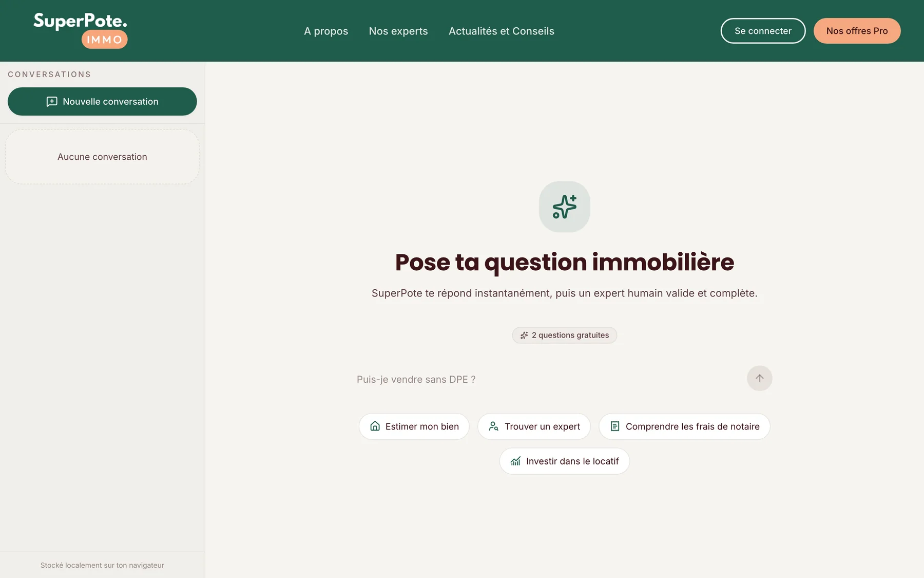Image resolution: width=924 pixels, height=578 pixels.
Task: Click the Pose ta question immobilière heading
Action: 564,262
